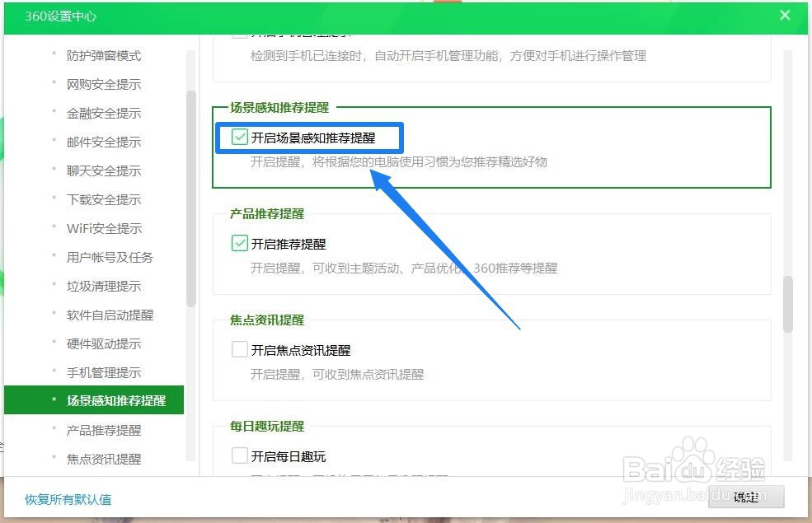Select 邮件安全提示 sidebar item

[x=104, y=142]
